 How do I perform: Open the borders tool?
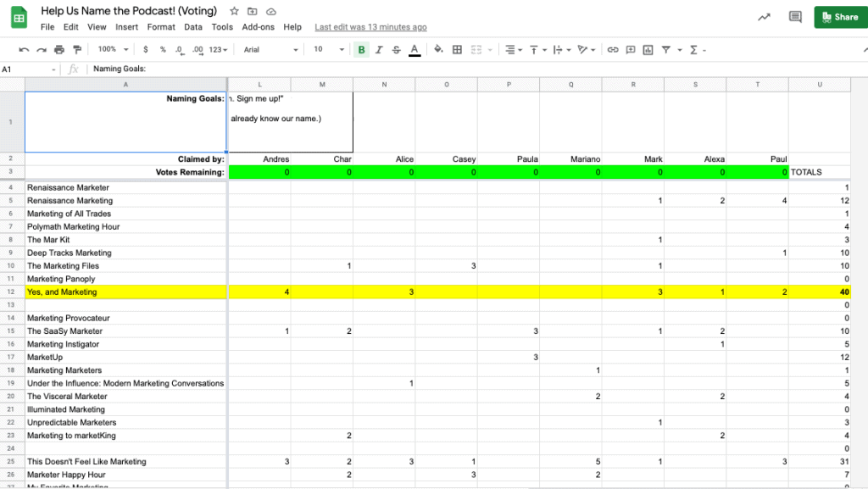click(x=458, y=50)
